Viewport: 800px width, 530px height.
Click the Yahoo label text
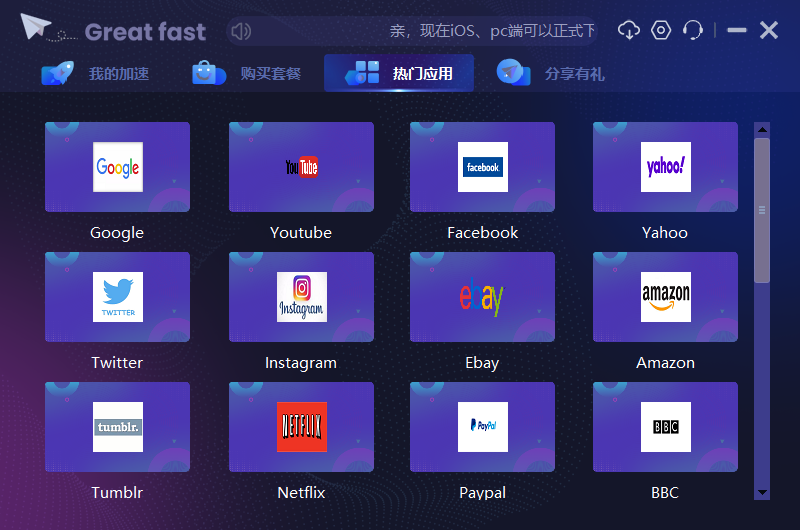pos(665,233)
